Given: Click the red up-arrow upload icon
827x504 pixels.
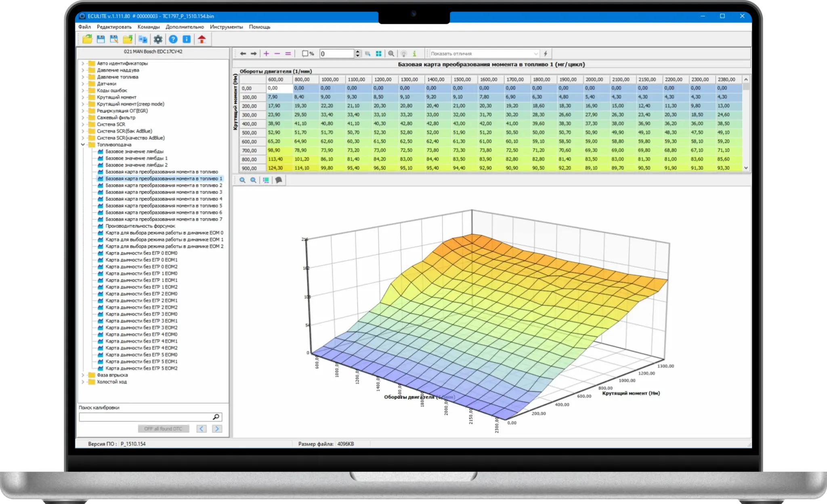Looking at the screenshot, I should (202, 39).
